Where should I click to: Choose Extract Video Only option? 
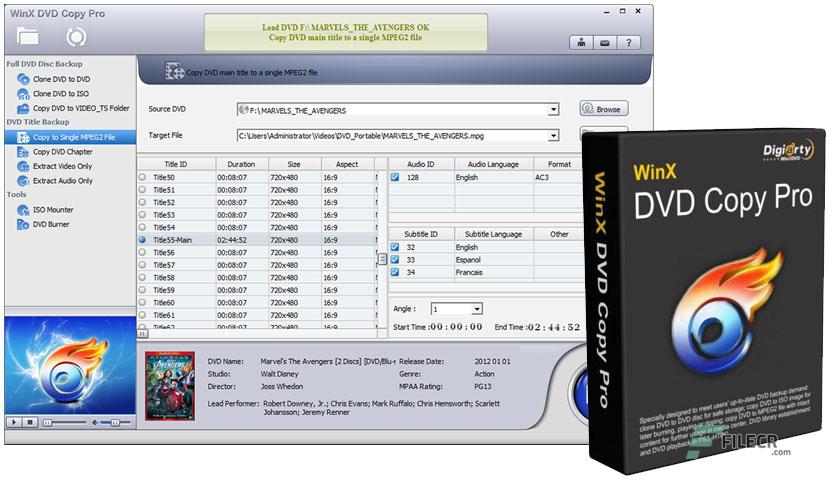[62, 166]
